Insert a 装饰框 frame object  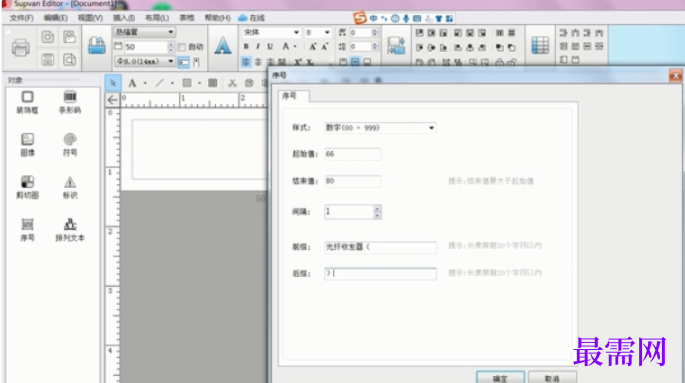(x=27, y=102)
